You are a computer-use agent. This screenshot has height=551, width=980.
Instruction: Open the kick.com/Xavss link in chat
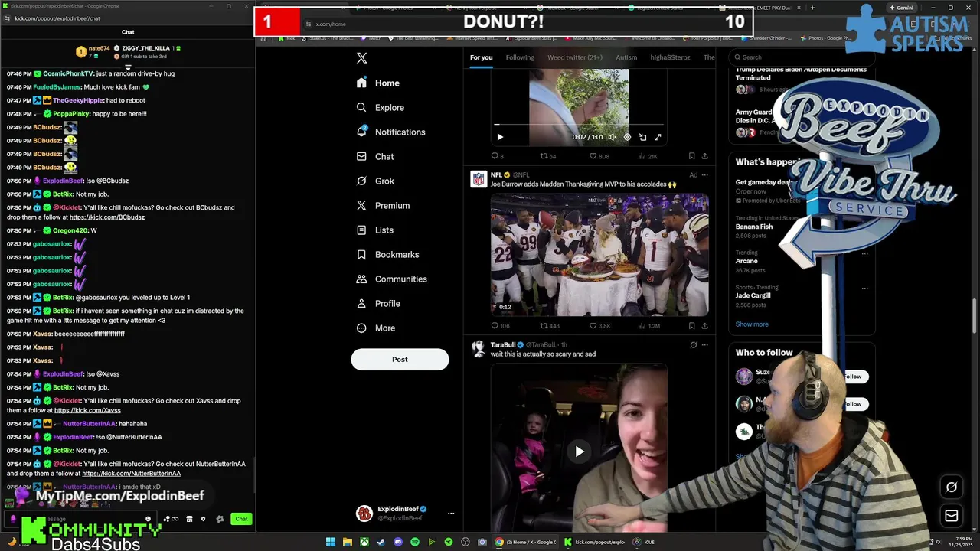pos(87,410)
